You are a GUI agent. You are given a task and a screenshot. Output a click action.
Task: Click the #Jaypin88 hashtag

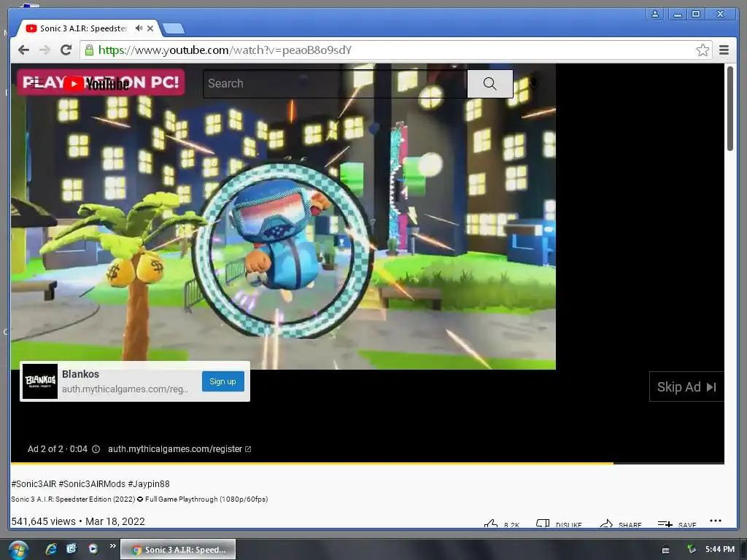tap(149, 484)
